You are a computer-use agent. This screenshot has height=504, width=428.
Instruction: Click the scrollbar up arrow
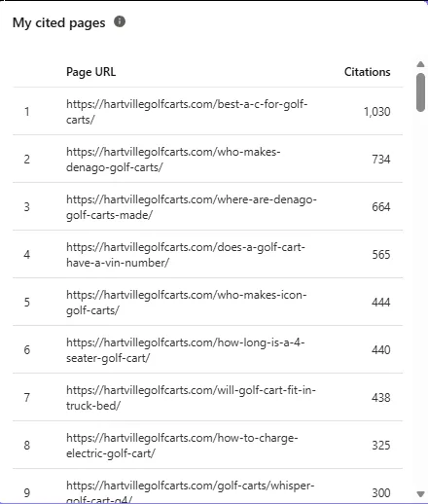pos(420,64)
